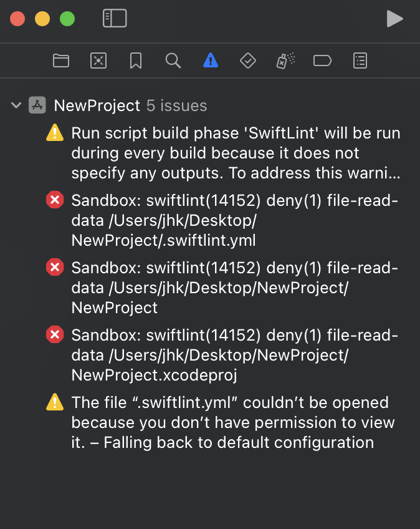Click the .swiftlint.yml sandbox deny error
The image size is (420, 529).
pyautogui.click(x=234, y=220)
